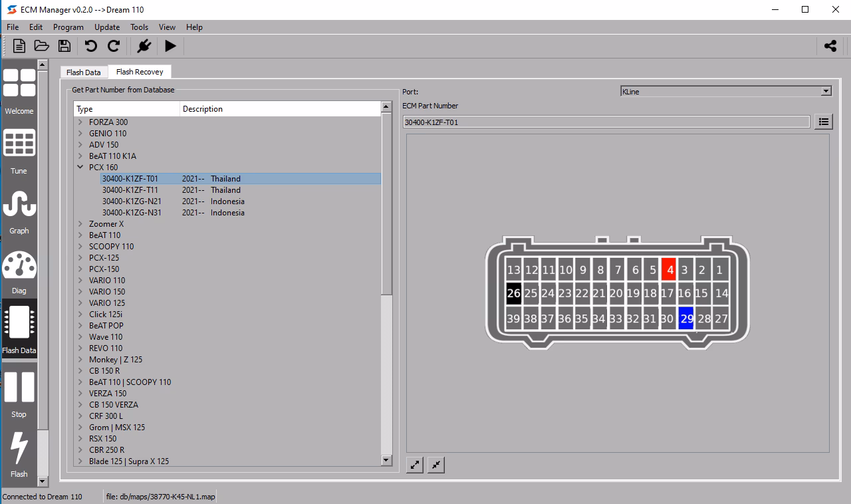Open the Port dropdown showing KLine
The image size is (851, 504).
(x=824, y=90)
